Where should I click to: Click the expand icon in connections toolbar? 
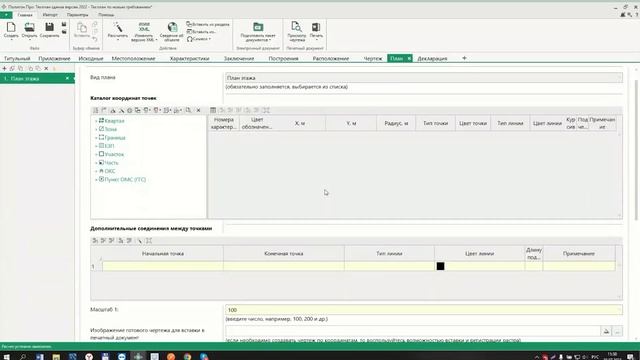(x=149, y=241)
